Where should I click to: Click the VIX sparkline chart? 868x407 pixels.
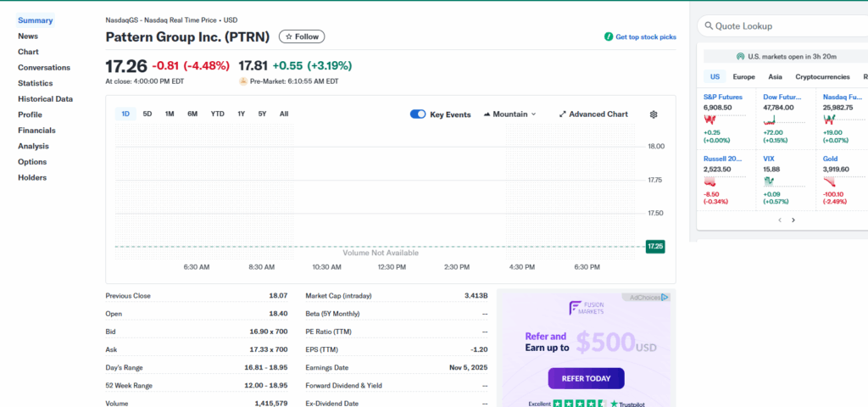(770, 181)
